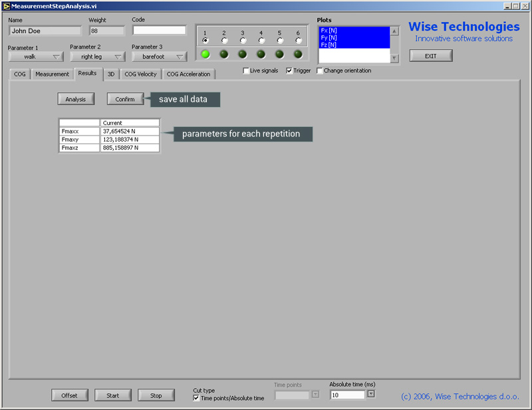
Task: Switch to the Measurement tab
Action: click(52, 74)
